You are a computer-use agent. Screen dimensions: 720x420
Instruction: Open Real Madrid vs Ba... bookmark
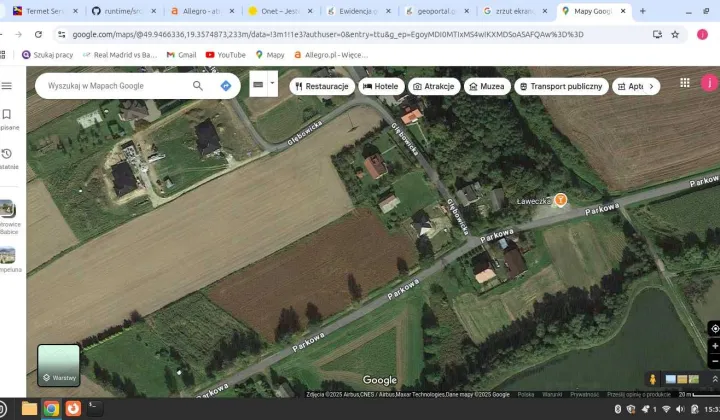tap(120, 55)
